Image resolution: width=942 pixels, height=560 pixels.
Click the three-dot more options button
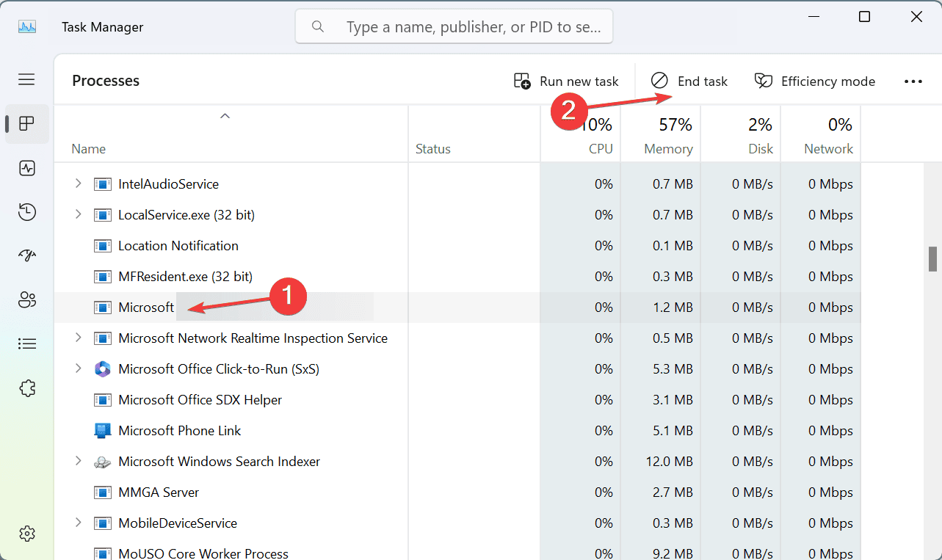point(913,81)
